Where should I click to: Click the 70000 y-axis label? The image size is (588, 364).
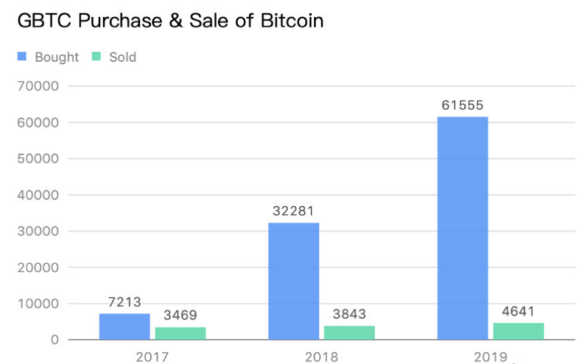click(38, 86)
